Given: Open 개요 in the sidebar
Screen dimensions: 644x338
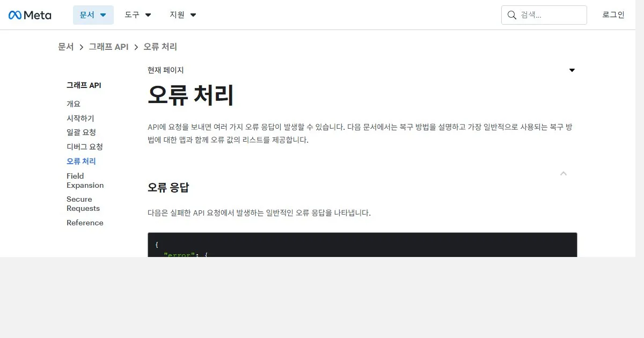Looking at the screenshot, I should [x=74, y=104].
